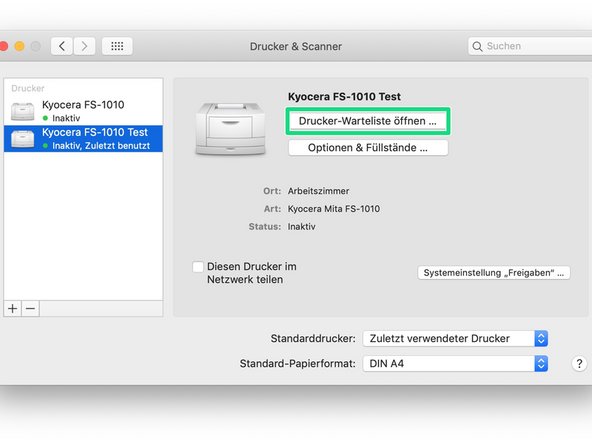The height and width of the screenshot is (444, 592).
Task: Show all preferences grid icon
Action: coord(117,46)
